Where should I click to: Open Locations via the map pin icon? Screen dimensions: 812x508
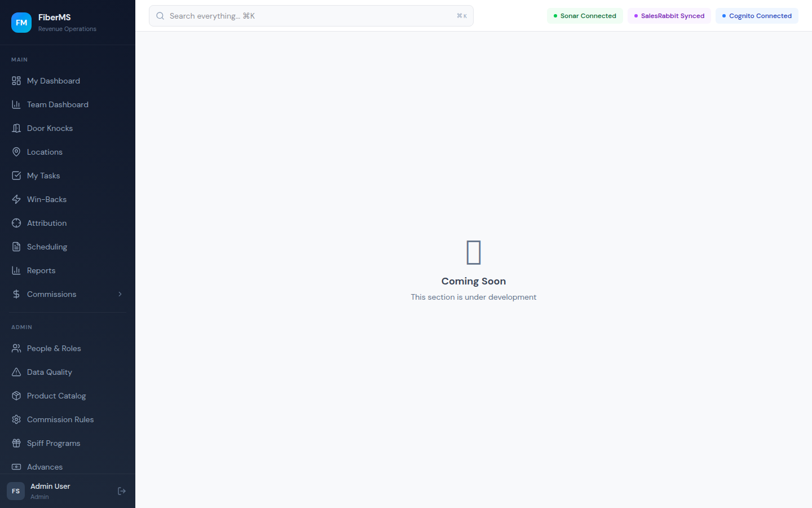click(x=17, y=152)
